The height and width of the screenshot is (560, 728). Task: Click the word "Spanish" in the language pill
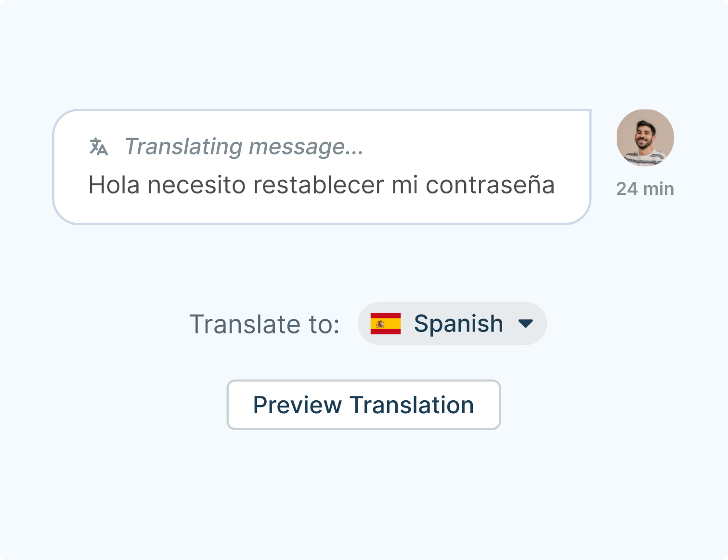tap(458, 323)
